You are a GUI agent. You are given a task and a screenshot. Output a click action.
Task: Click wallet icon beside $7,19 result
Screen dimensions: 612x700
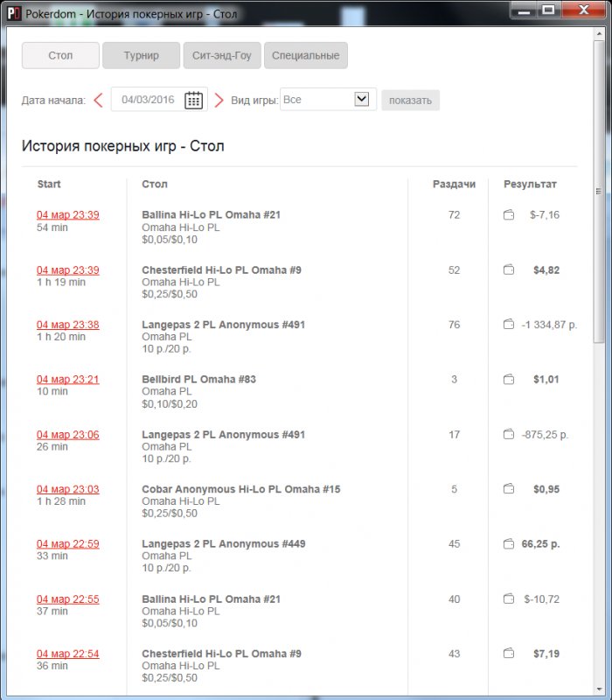coord(509,653)
